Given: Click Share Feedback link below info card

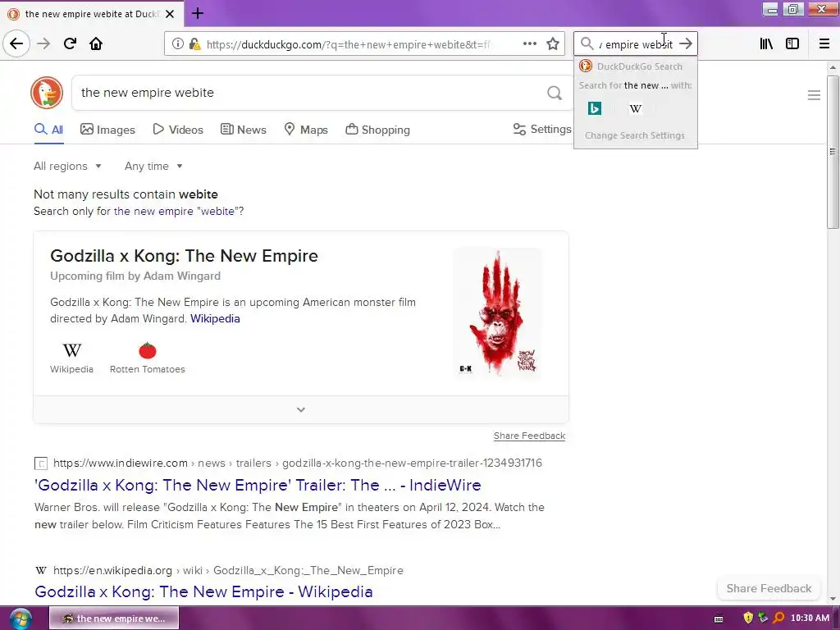Looking at the screenshot, I should (x=529, y=436).
